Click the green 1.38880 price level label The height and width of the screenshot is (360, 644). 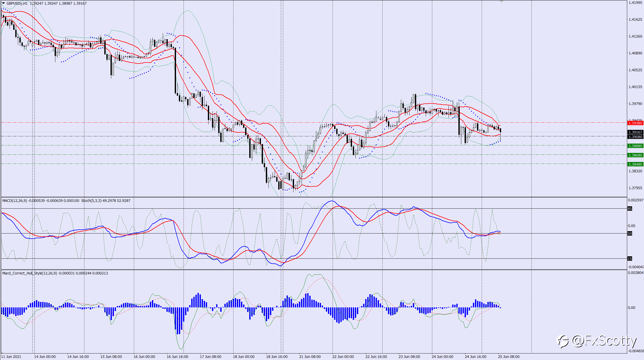coord(635,146)
